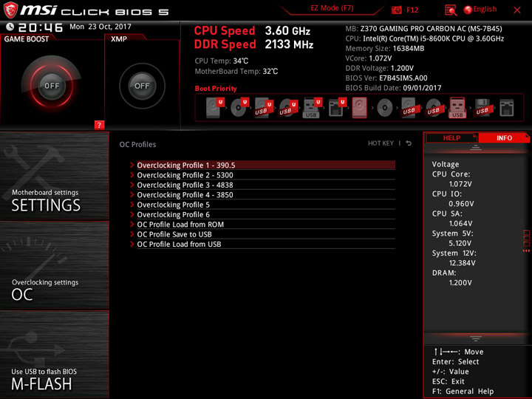Image resolution: width=532 pixels, height=399 pixels.
Task: Click the MotherBoard Temp 32°C reading
Action: tap(236, 71)
